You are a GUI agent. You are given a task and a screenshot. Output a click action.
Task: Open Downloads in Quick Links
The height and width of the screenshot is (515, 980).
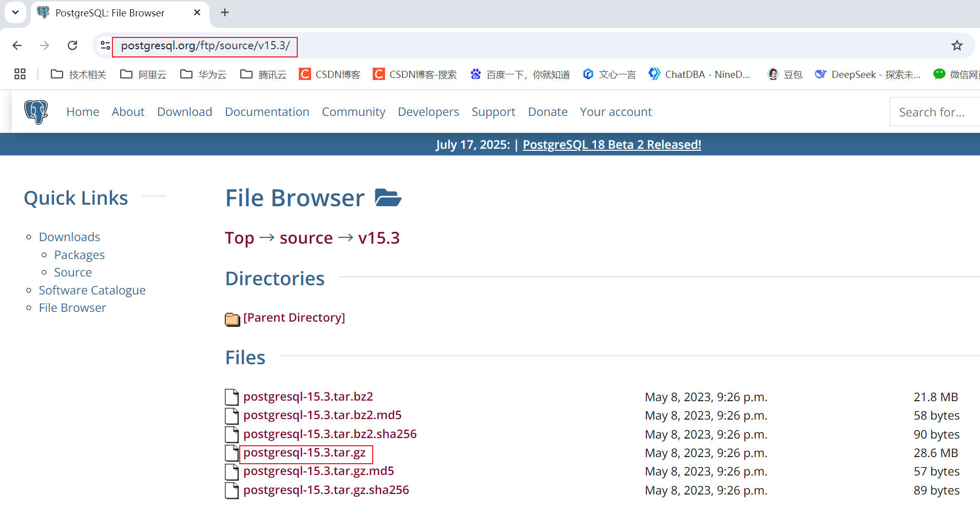69,237
